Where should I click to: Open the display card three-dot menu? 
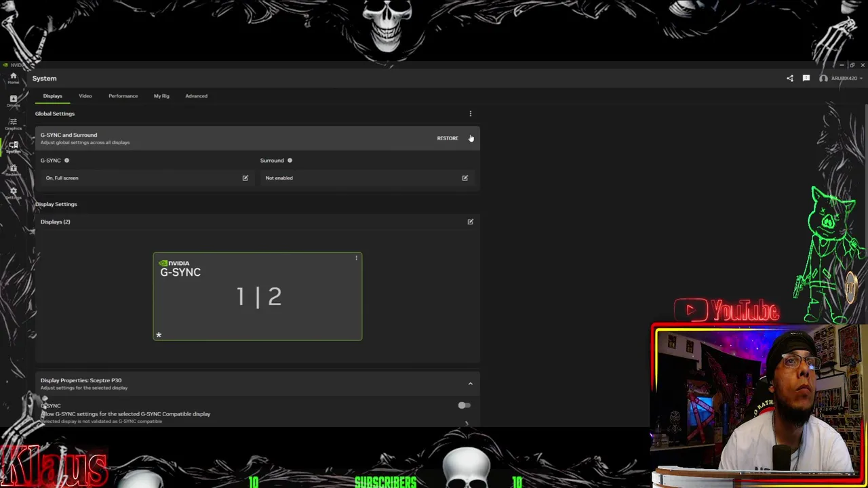click(x=357, y=258)
